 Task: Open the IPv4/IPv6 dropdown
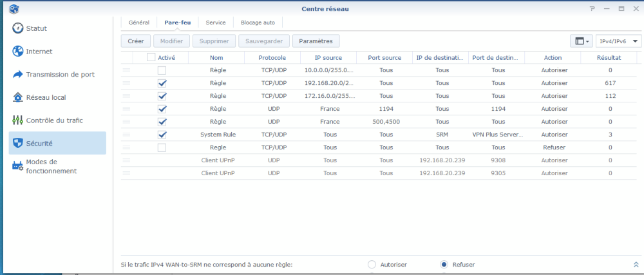tap(618, 41)
